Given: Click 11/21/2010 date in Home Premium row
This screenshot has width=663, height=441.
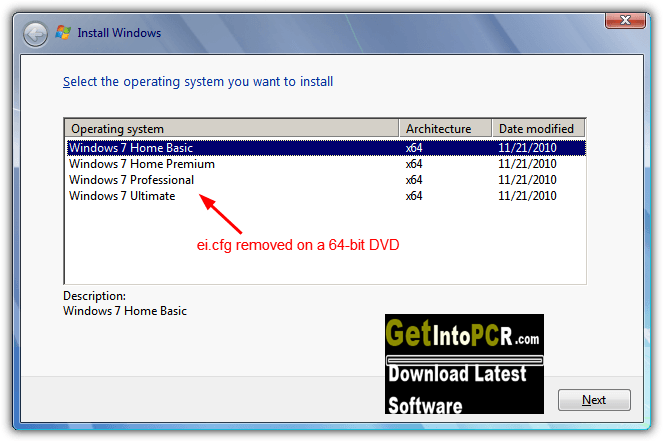Looking at the screenshot, I should click(527, 164).
